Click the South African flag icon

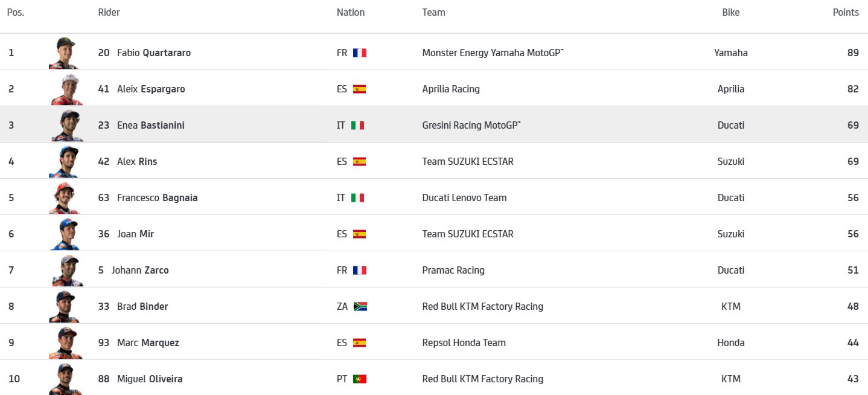pyautogui.click(x=360, y=307)
